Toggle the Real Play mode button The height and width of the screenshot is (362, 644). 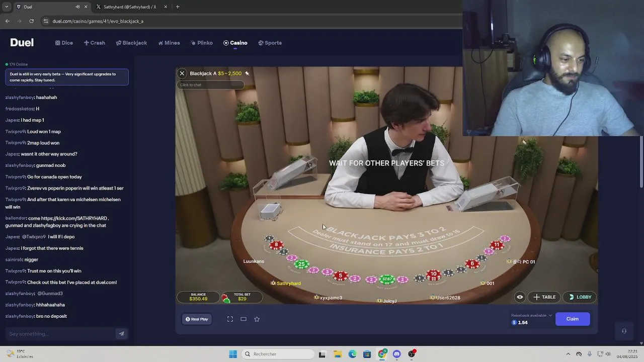click(197, 319)
